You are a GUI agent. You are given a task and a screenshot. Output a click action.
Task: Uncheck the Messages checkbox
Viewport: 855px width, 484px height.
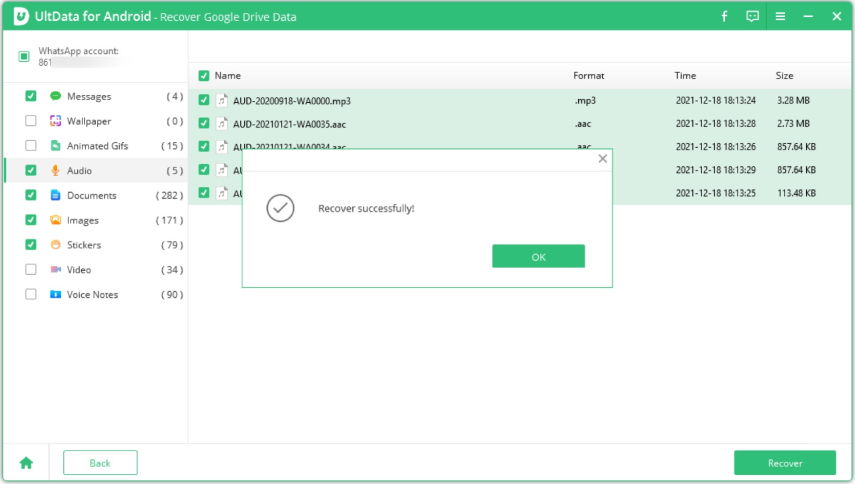click(31, 96)
